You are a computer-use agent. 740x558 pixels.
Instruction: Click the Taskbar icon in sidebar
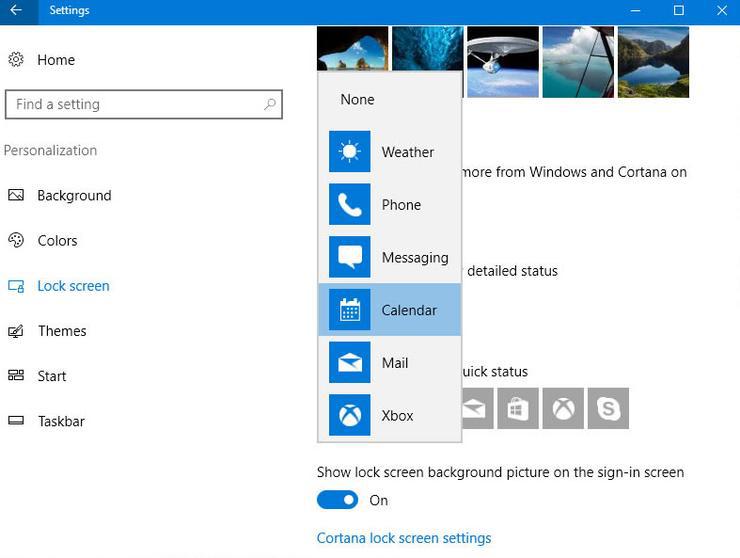click(x=16, y=421)
